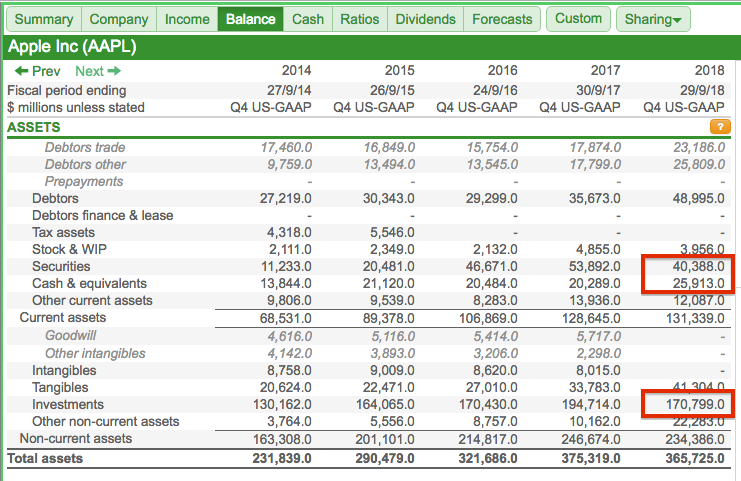741x481 pixels.
Task: Click the Tangibles row label
Action: (x=60, y=387)
